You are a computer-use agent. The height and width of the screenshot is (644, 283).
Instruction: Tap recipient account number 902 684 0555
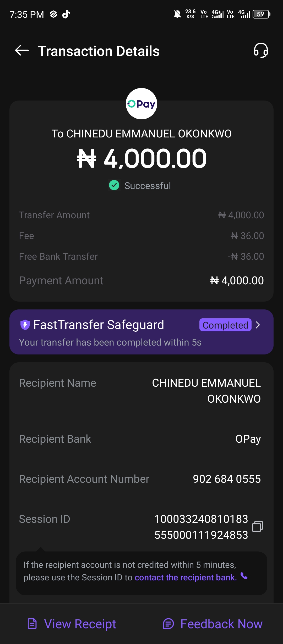pos(227,479)
